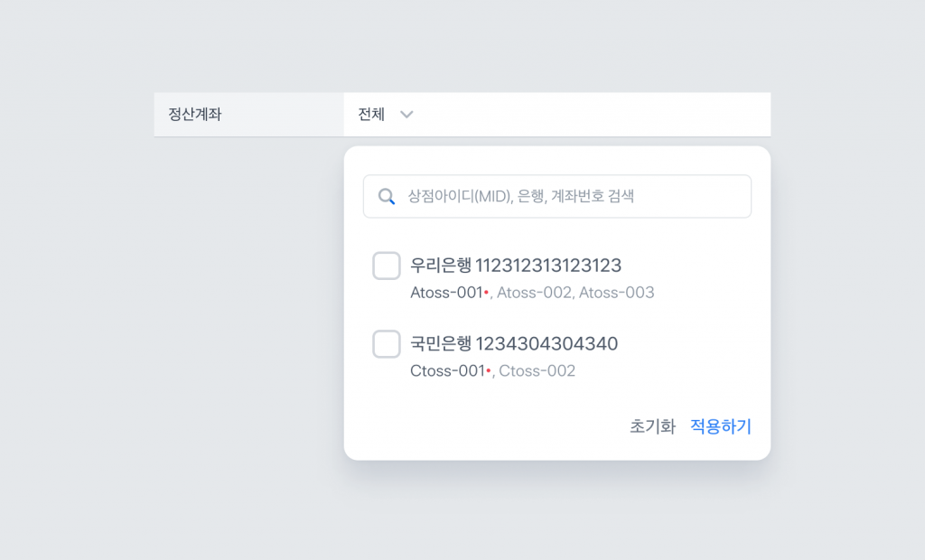Click the red dot beside Atoss-001

pos(486,292)
